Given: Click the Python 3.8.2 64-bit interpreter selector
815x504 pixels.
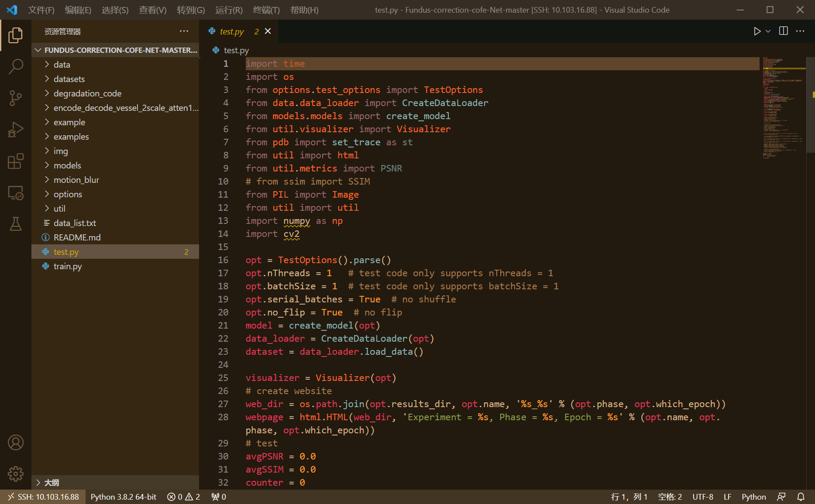Looking at the screenshot, I should (x=123, y=497).
